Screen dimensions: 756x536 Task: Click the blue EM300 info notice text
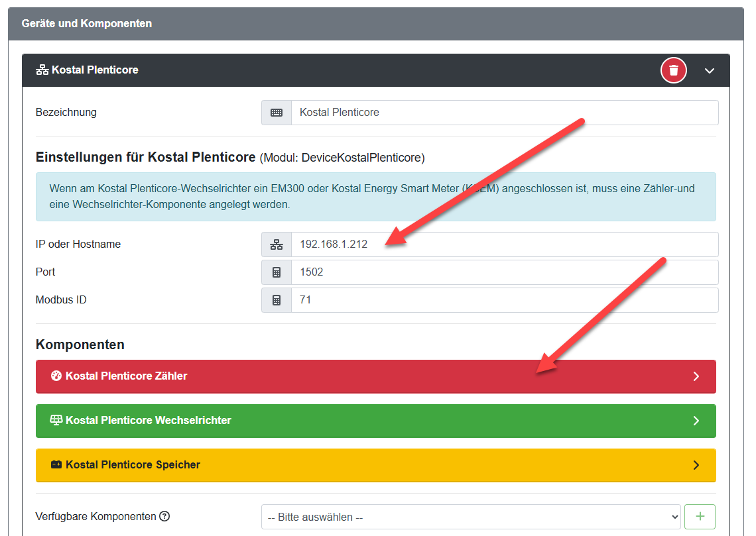[x=372, y=197]
